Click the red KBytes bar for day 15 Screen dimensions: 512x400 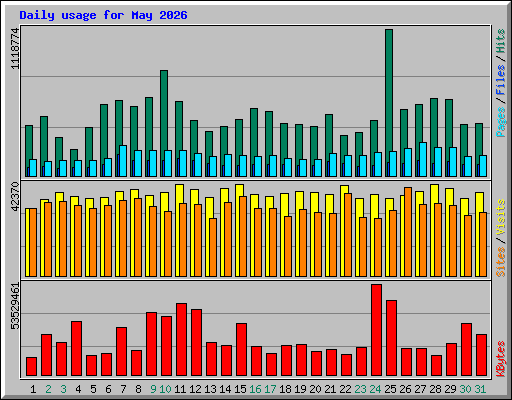[242, 349]
